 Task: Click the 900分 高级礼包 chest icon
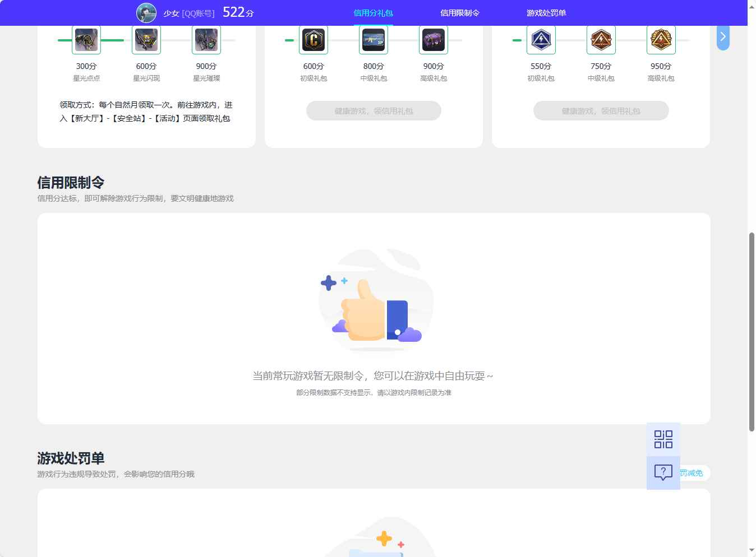[434, 40]
